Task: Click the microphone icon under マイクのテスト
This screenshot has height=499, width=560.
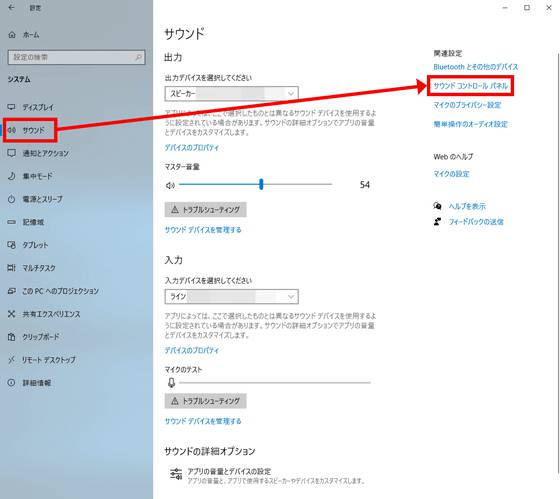Action: point(171,383)
